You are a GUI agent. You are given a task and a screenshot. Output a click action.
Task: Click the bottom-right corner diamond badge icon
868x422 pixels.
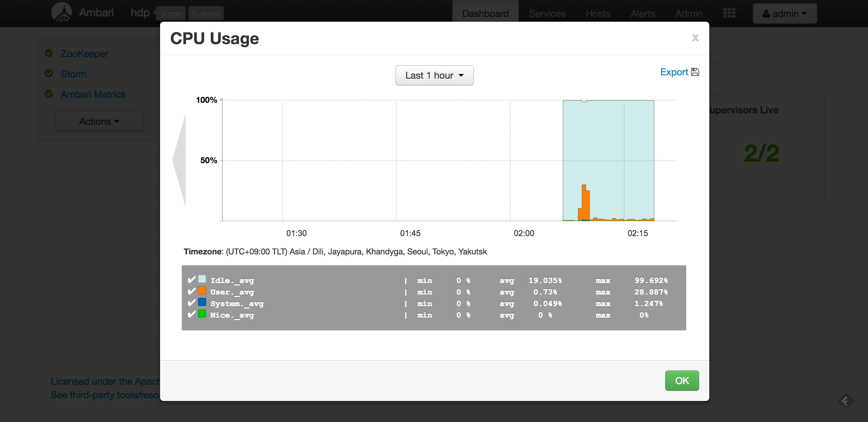(846, 401)
